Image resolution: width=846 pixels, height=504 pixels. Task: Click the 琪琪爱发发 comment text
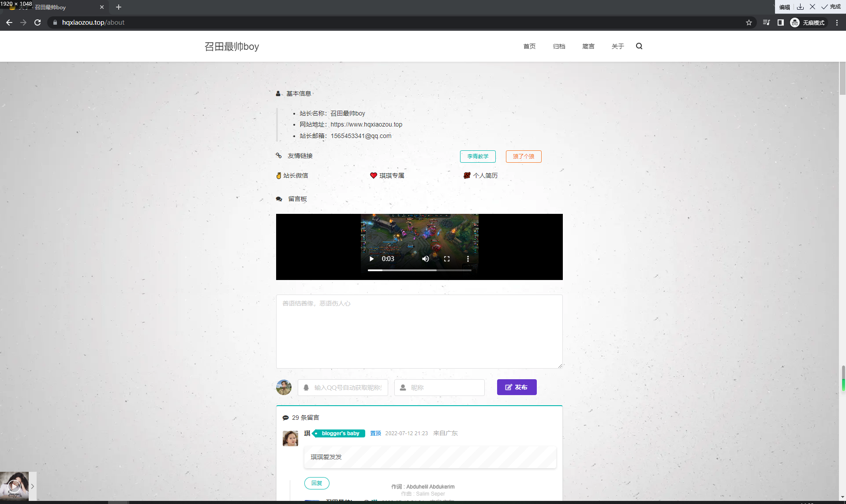click(326, 457)
